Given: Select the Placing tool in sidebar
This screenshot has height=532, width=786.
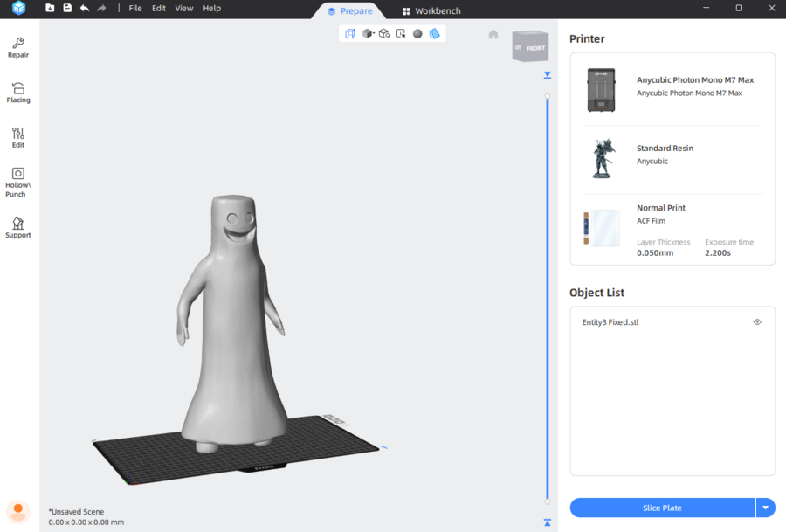Looking at the screenshot, I should pyautogui.click(x=18, y=93).
